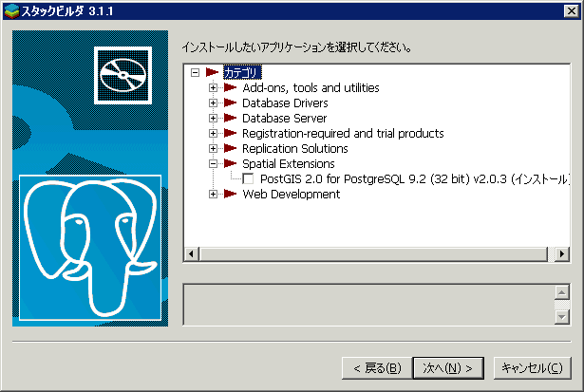Screen dimensions: 584x392
Task: Click the tree's horizontal scroll left arrow
Action: click(192, 253)
